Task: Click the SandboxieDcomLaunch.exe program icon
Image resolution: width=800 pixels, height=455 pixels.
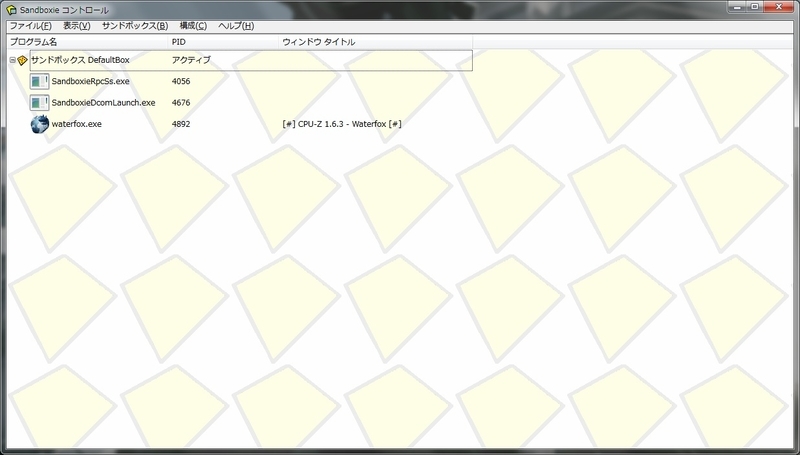Action: [39, 103]
